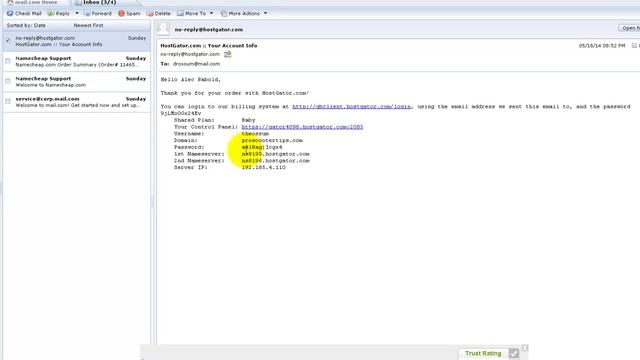Open the gator4098 control panel link

click(x=302, y=127)
